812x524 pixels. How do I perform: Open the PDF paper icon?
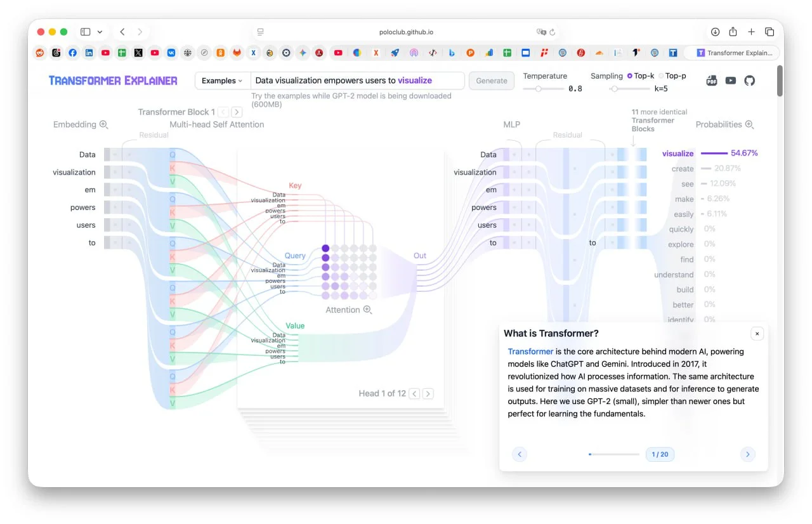point(712,81)
